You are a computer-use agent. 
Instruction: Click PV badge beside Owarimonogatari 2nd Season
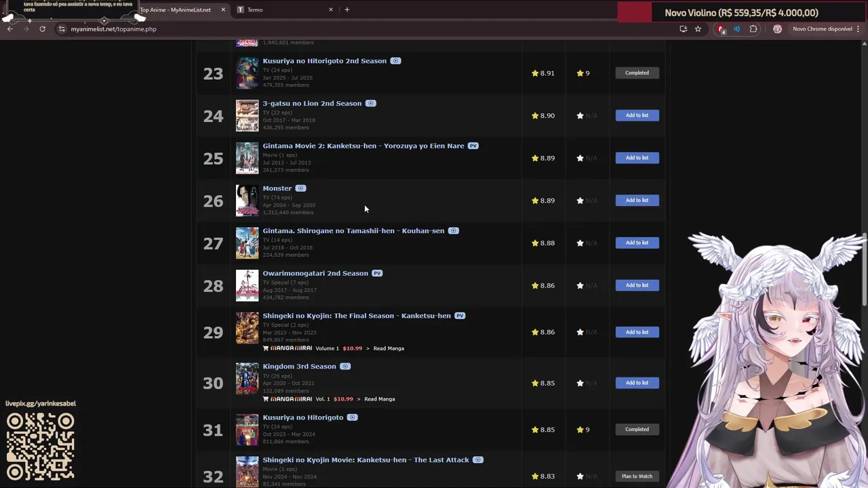tap(377, 273)
